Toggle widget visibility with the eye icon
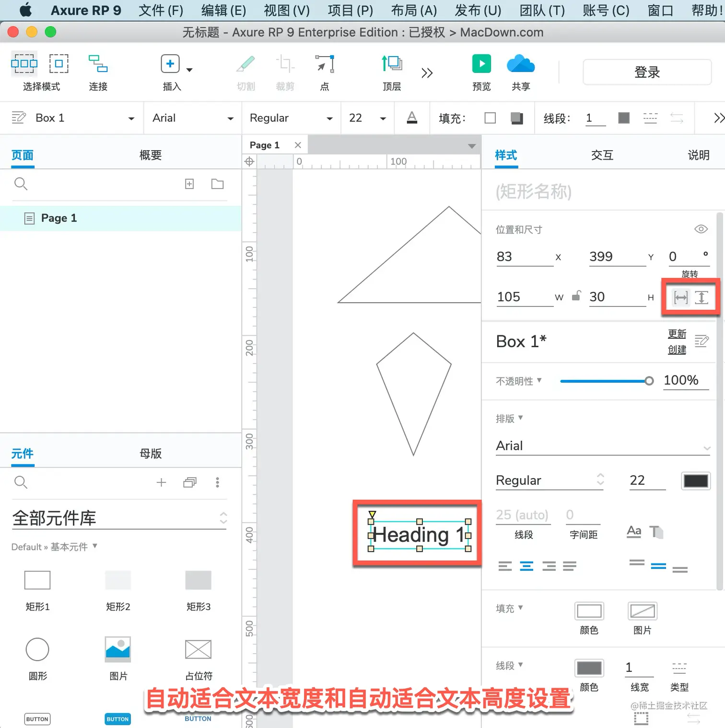The width and height of the screenshot is (725, 728). tap(701, 229)
